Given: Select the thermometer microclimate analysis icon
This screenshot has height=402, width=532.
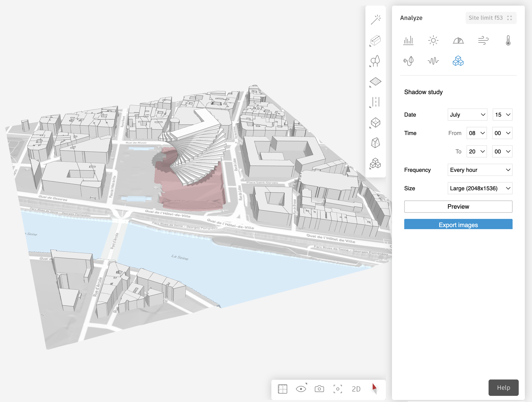Looking at the screenshot, I should [x=508, y=40].
